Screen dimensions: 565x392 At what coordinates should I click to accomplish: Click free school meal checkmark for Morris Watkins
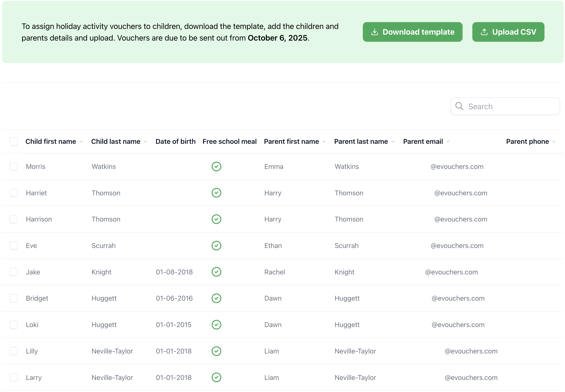coord(216,167)
